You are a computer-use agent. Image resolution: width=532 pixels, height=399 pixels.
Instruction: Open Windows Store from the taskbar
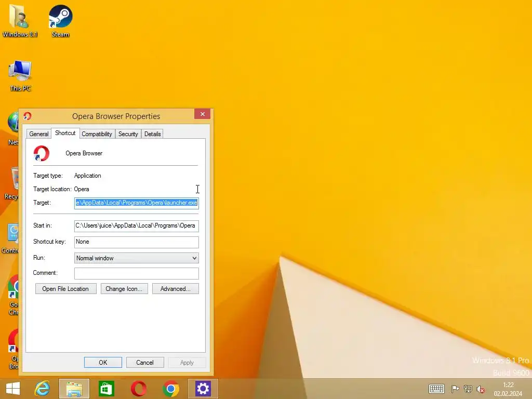pos(106,389)
